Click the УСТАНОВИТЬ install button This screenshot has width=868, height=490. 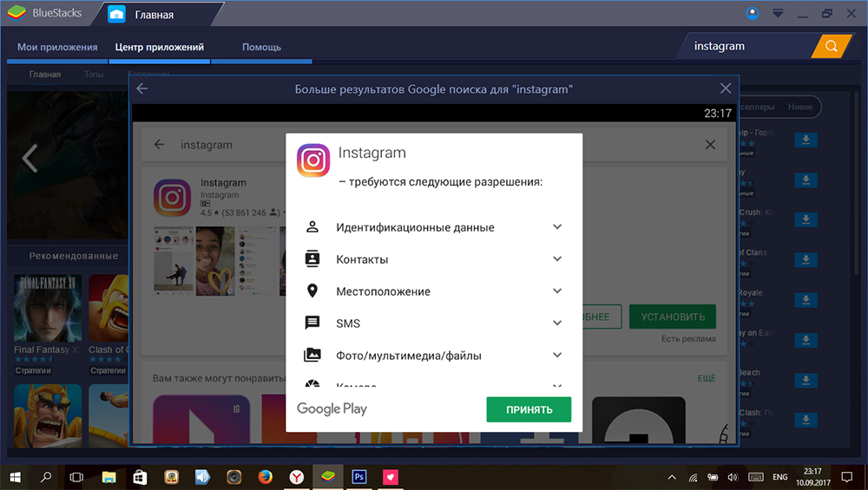[673, 317]
